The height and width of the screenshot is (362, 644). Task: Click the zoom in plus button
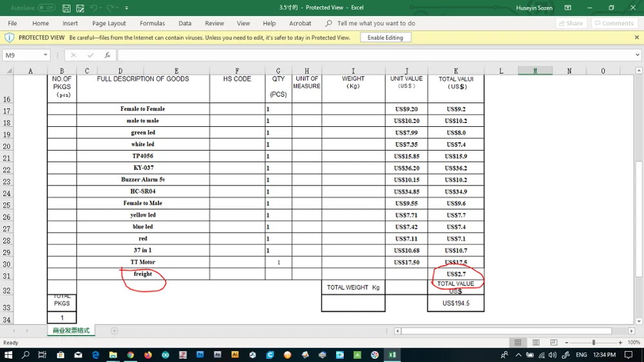tap(620, 342)
